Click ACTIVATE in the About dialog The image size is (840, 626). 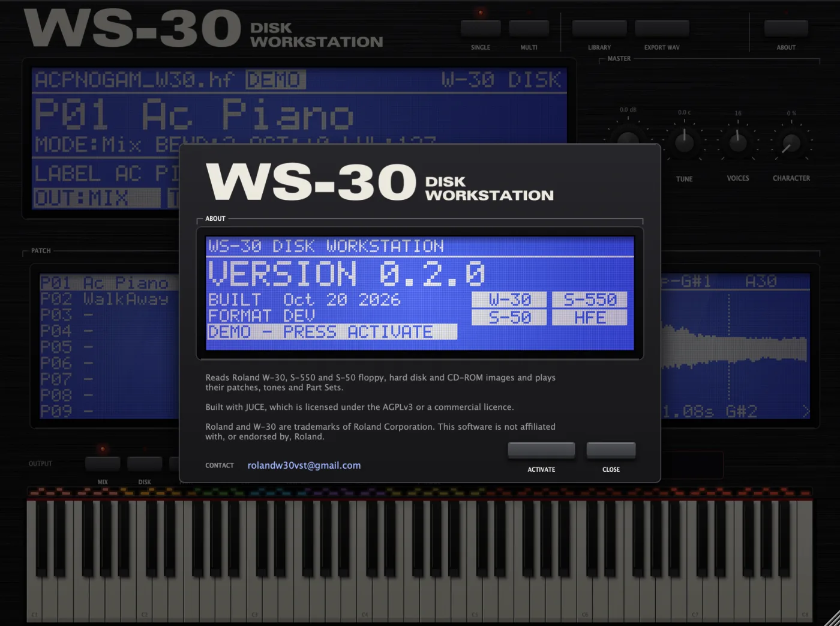pos(541,450)
